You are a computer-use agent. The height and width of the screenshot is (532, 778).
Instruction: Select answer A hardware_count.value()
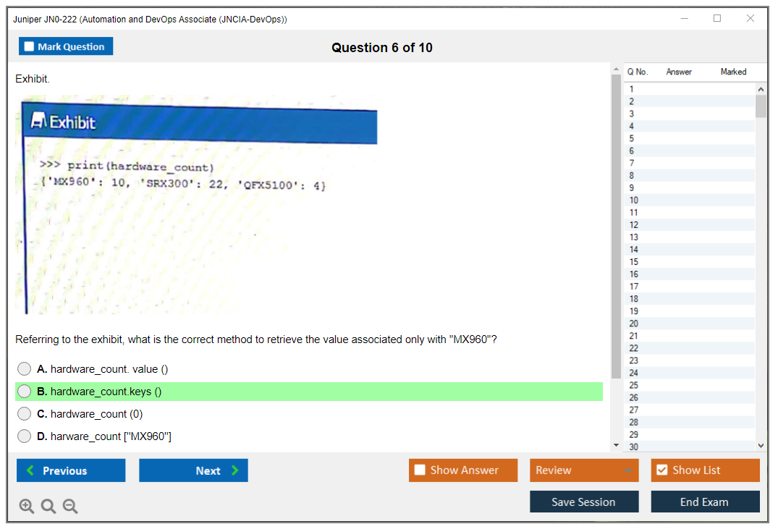point(25,369)
